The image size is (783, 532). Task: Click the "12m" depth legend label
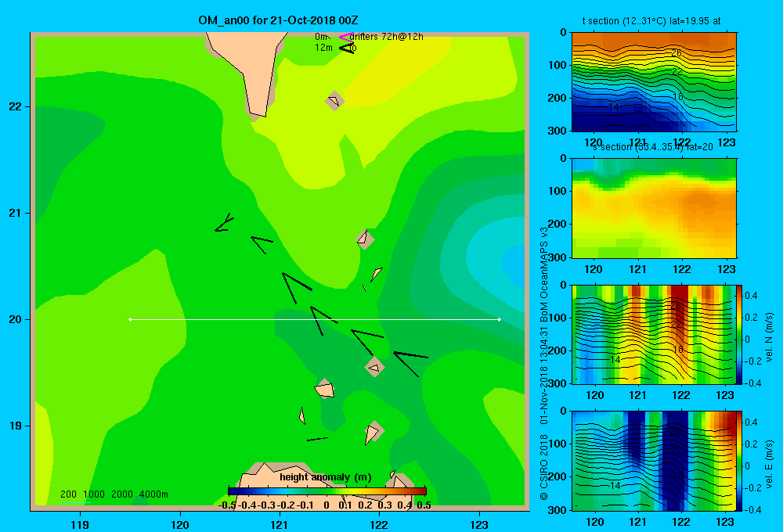click(323, 48)
